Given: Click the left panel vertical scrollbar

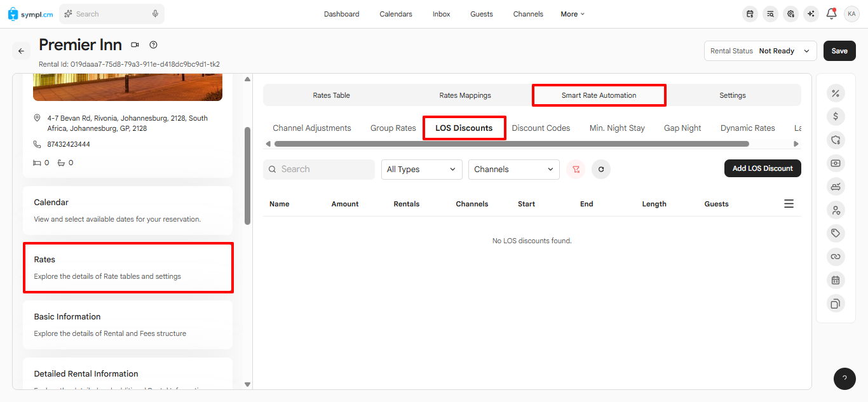Looking at the screenshot, I should tap(247, 176).
